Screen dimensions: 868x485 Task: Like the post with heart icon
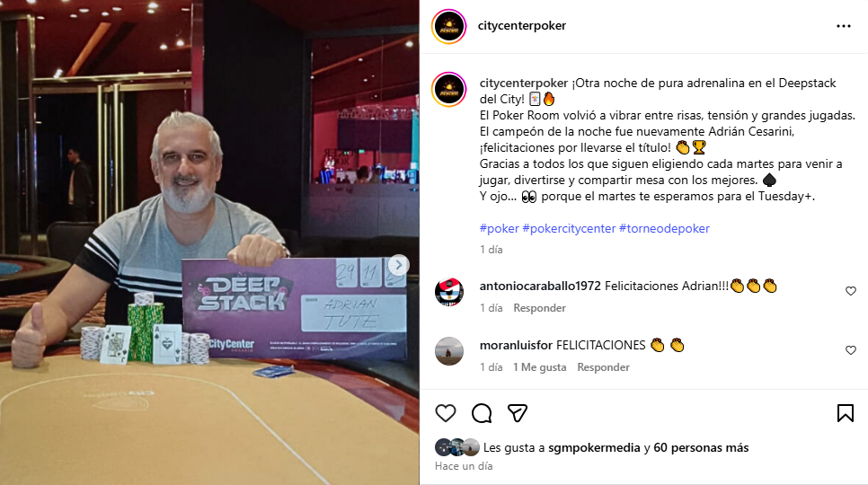click(445, 413)
